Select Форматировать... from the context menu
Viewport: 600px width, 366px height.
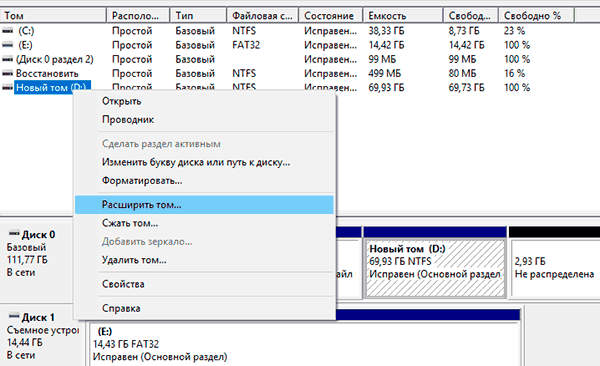tap(204, 181)
